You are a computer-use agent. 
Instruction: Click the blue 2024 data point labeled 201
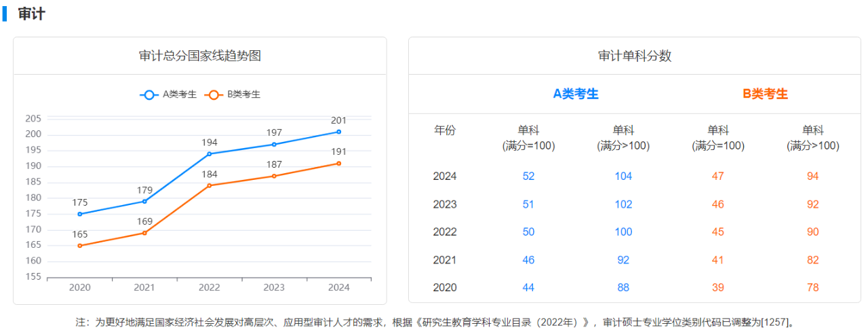[x=339, y=132]
